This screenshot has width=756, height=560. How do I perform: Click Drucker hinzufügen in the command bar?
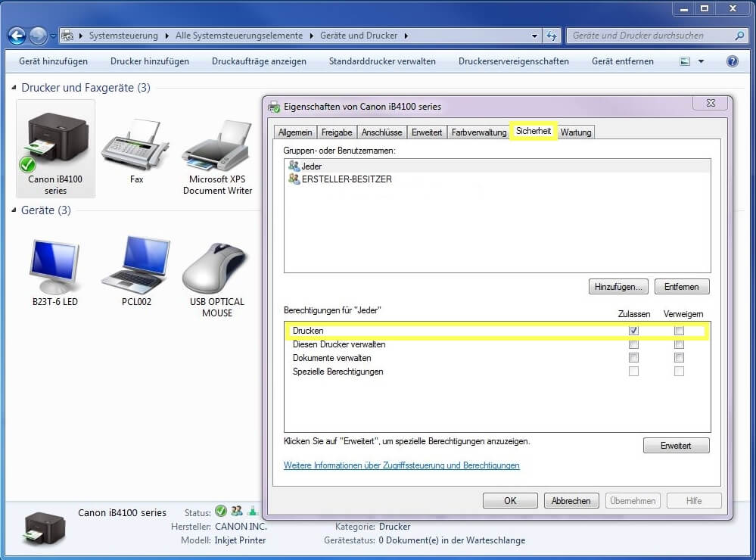click(x=150, y=61)
